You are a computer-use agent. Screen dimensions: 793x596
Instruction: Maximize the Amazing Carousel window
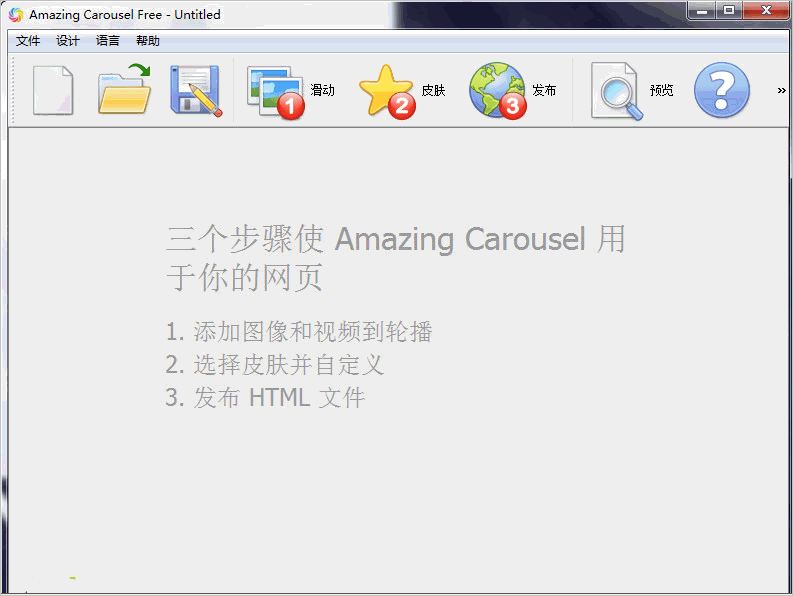729,10
